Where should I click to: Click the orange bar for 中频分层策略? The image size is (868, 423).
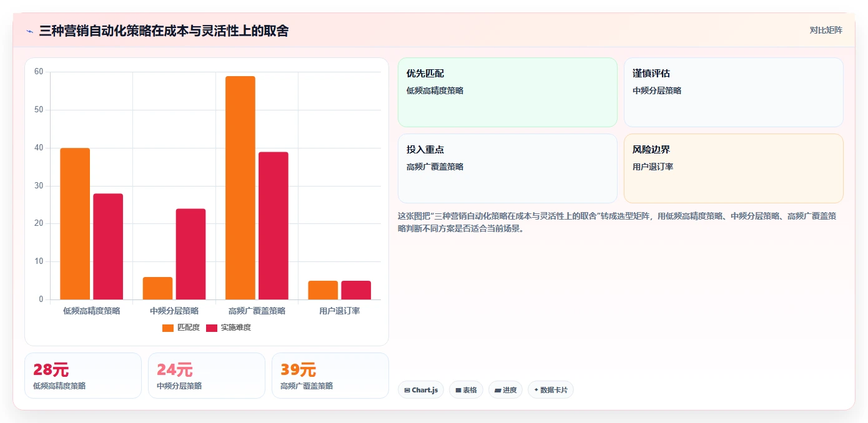click(x=157, y=288)
